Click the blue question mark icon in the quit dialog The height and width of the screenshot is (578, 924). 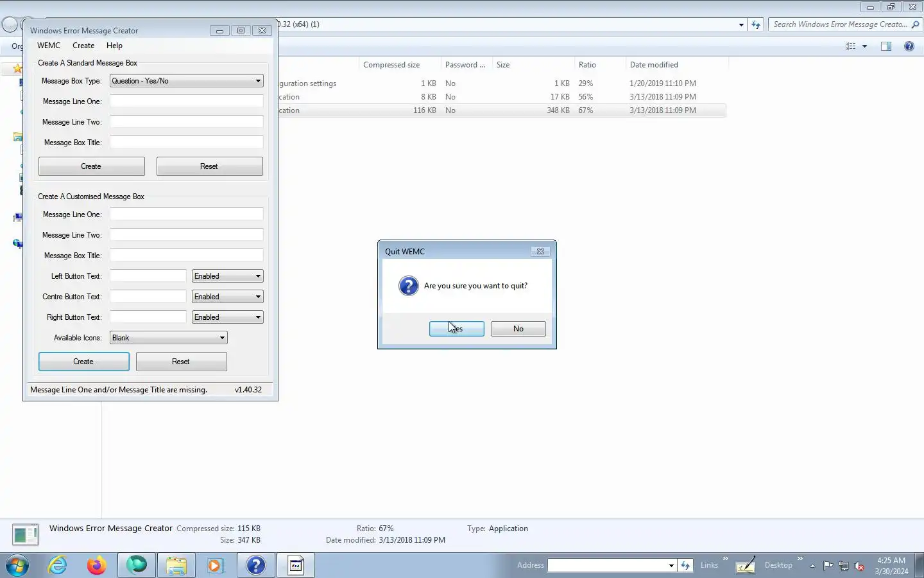408,286
